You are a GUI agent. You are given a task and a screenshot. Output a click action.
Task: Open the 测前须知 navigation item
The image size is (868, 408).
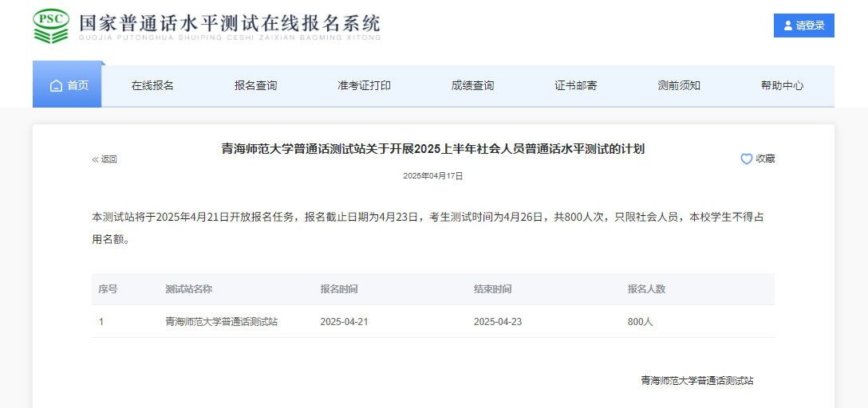tap(679, 86)
